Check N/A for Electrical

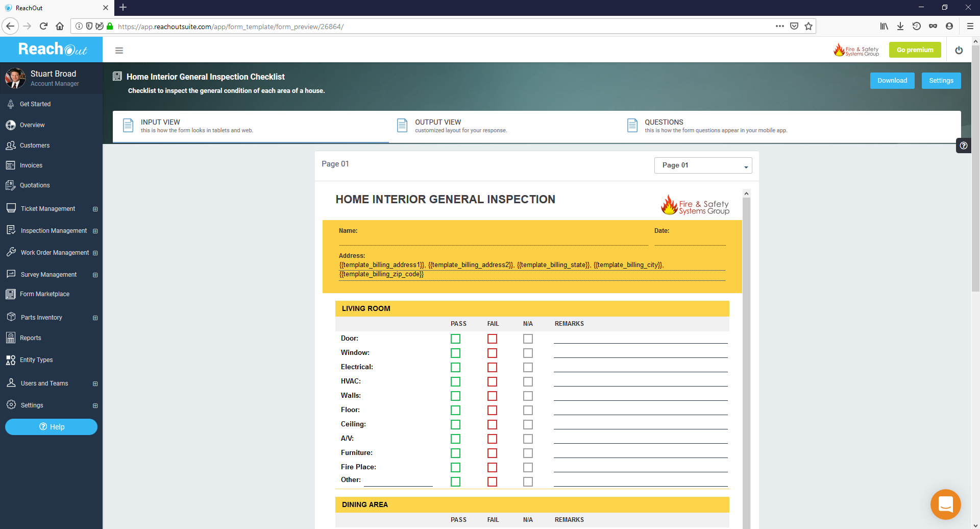click(528, 368)
